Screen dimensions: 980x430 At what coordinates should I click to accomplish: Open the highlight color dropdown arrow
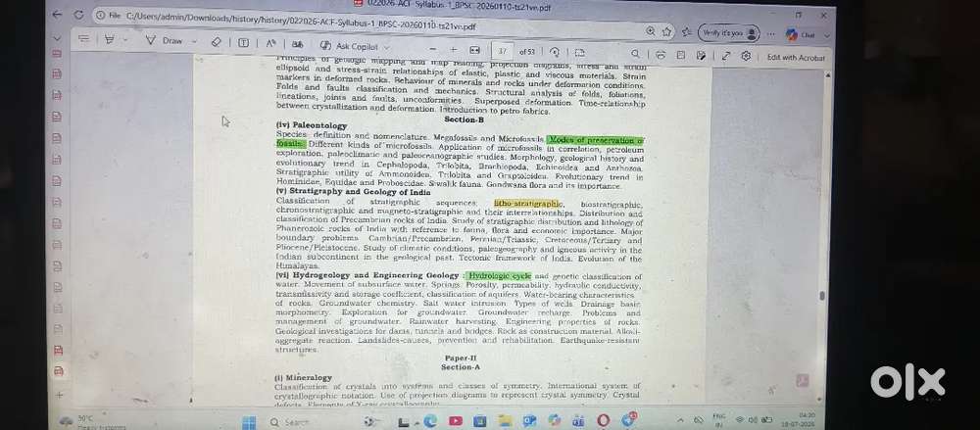tap(125, 40)
